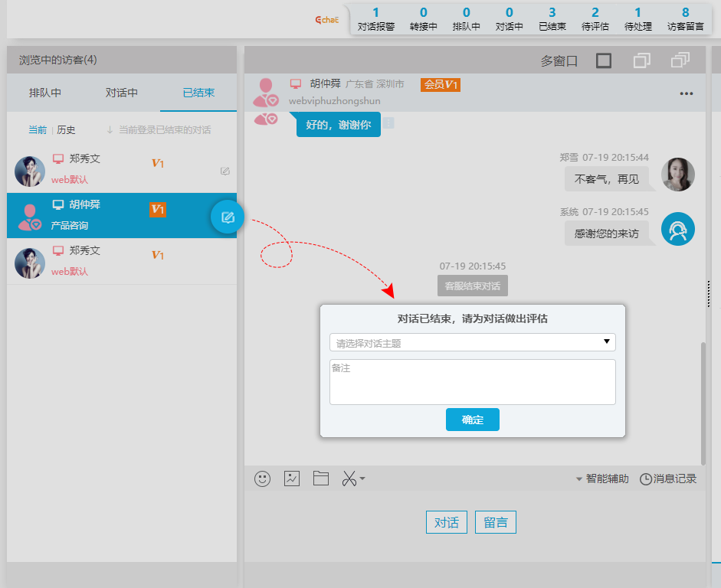Switch to 排队中 tab
This screenshot has width=721, height=588.
point(44,93)
